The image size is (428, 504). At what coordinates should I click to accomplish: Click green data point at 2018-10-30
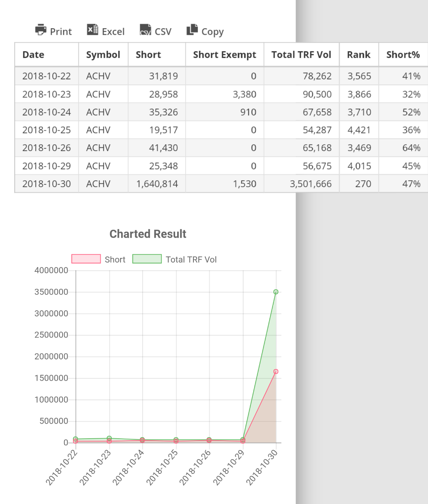coord(276,292)
